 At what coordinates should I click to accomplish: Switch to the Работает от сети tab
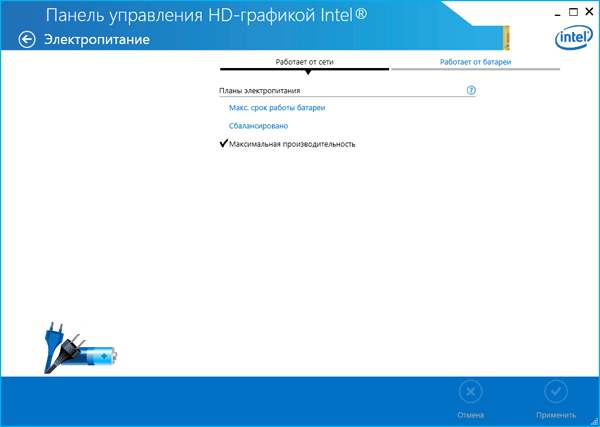point(304,62)
